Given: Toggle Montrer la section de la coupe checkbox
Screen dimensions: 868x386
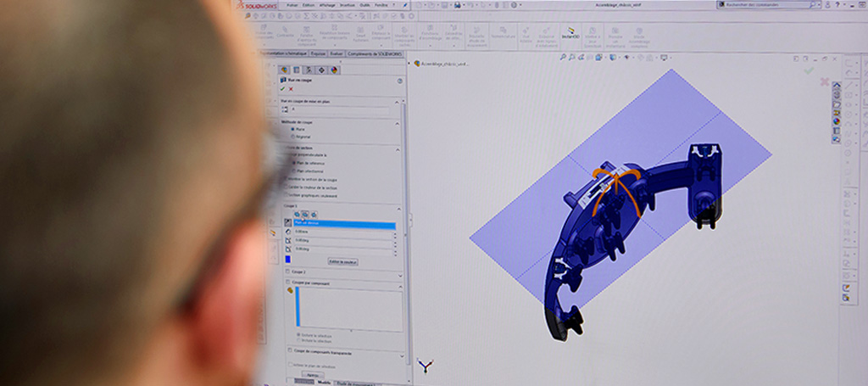Looking at the screenshot, I should click(x=287, y=180).
